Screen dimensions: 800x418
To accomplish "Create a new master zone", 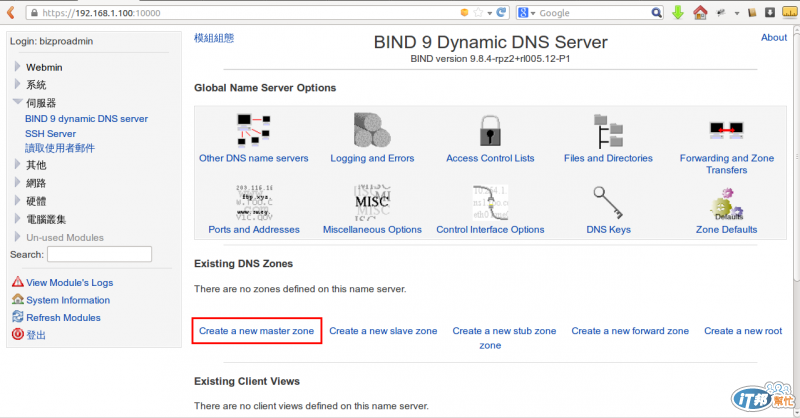I will pyautogui.click(x=256, y=331).
